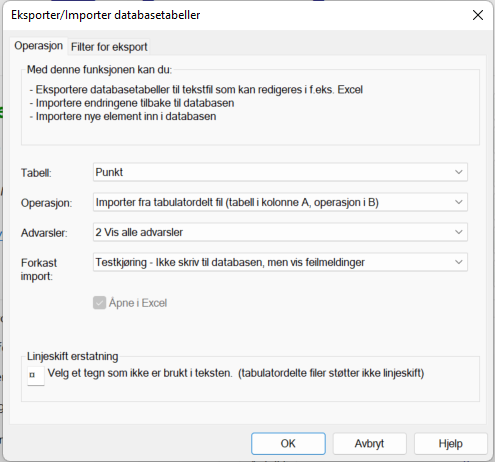
Task: Close the Eksporter/Importer databasetabeller dialog
Action: [478, 15]
